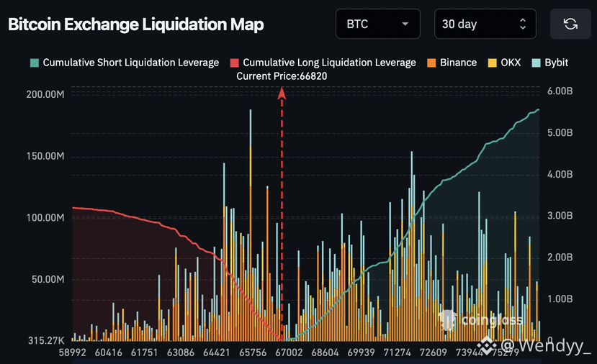Click the 30 day stepper arrows
The width and height of the screenshot is (597, 364).
pyautogui.click(x=523, y=24)
